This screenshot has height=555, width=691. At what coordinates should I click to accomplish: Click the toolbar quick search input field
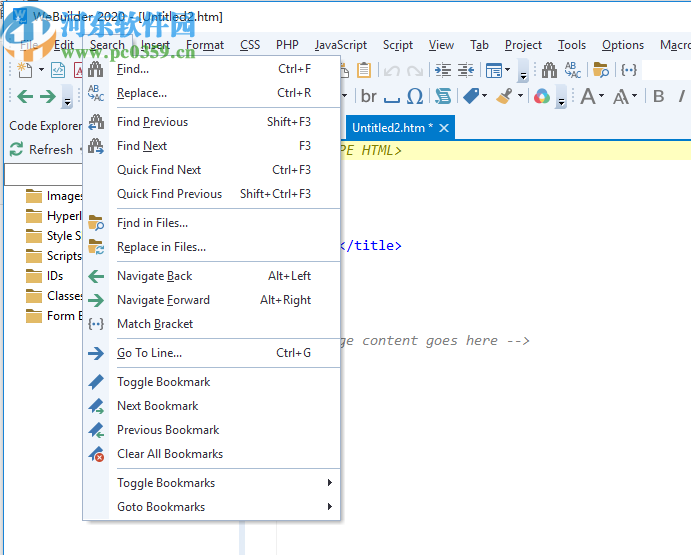tap(666, 70)
